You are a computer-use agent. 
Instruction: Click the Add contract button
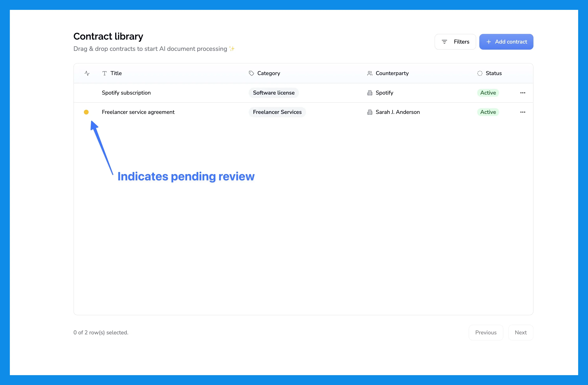point(506,42)
